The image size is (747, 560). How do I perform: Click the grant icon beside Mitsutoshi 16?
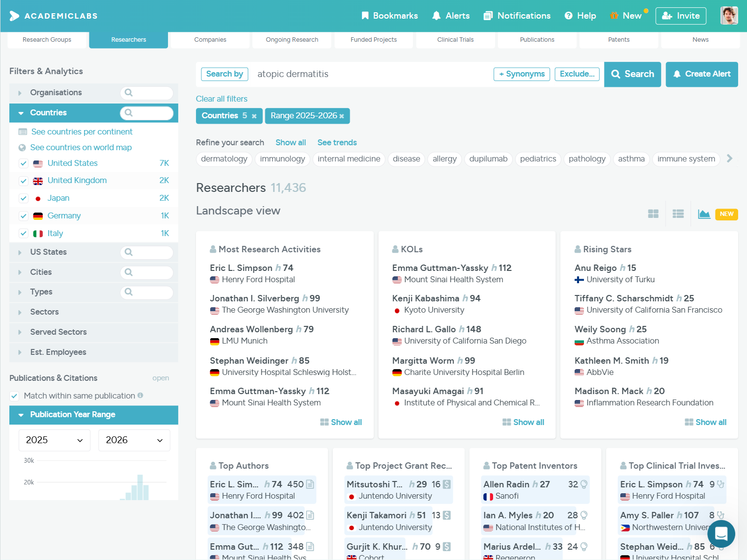click(x=446, y=484)
